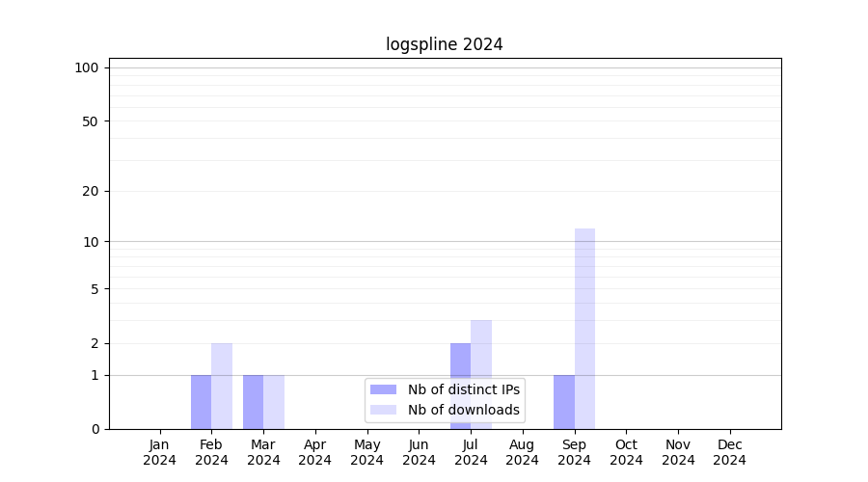Click the 'Nb of downloads' legend color swatch

383,410
